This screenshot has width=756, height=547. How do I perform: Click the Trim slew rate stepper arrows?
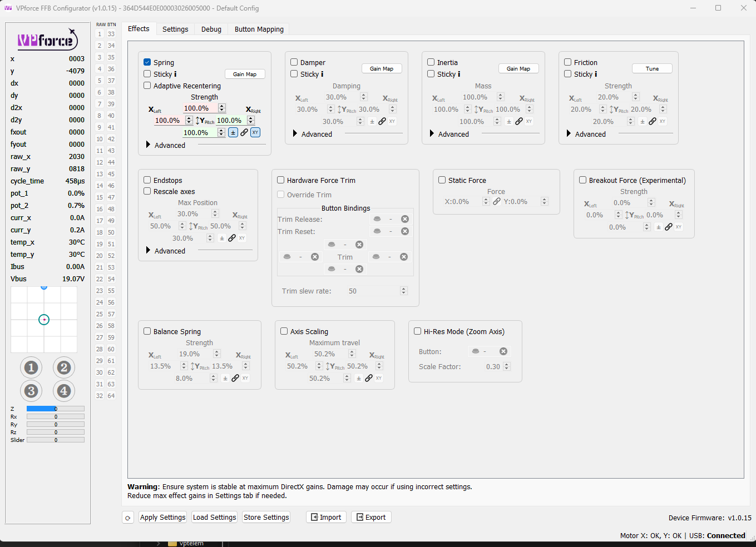[x=404, y=291]
